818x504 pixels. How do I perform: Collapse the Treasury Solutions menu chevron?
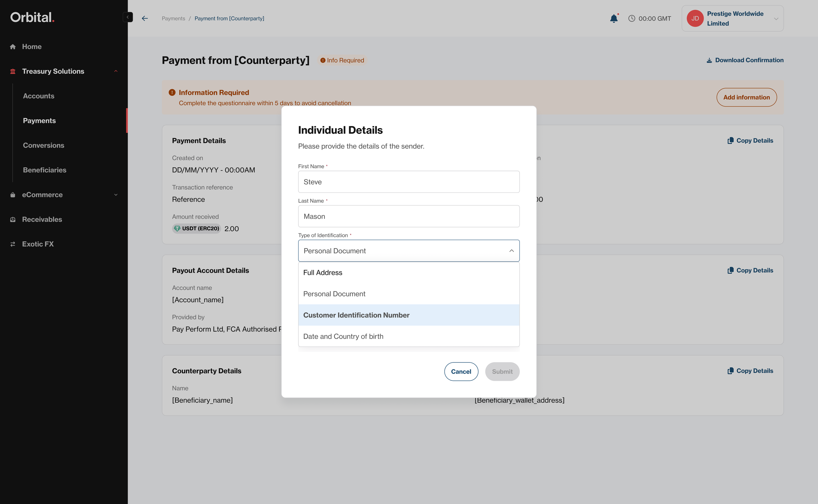116,71
